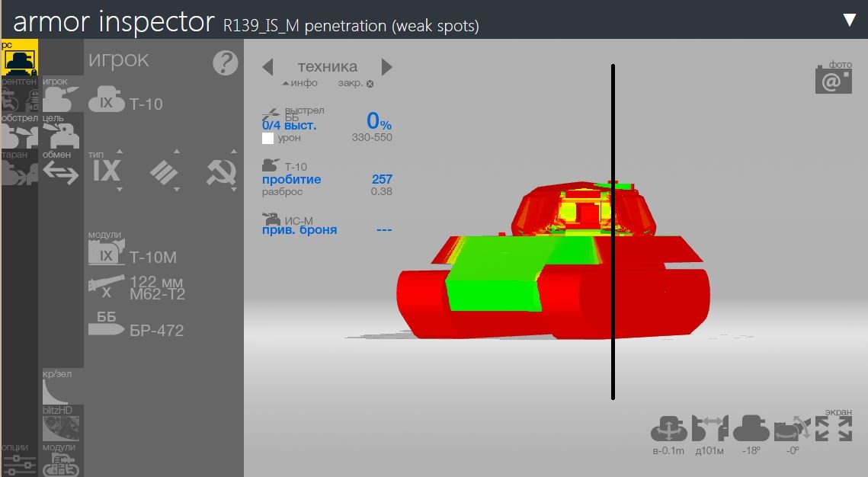The height and width of the screenshot is (477, 868).
Task: Open the title bar dropdown triangle
Action: pyautogui.click(x=850, y=20)
